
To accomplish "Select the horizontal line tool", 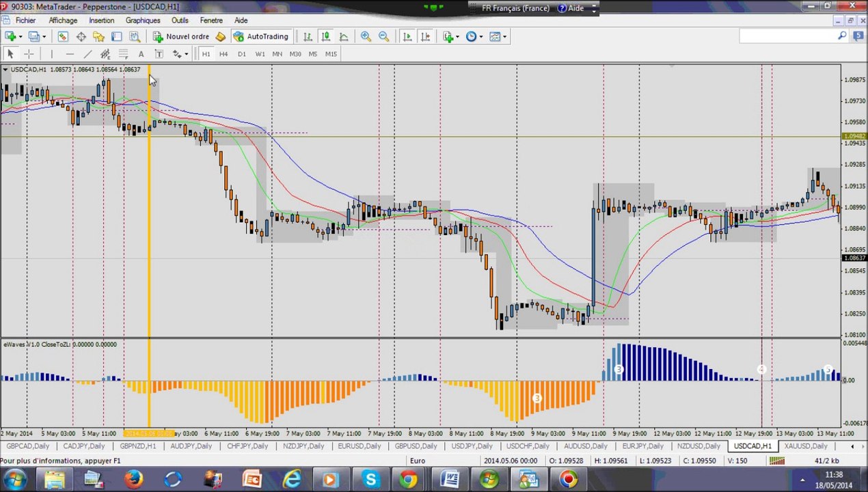I will coord(70,54).
